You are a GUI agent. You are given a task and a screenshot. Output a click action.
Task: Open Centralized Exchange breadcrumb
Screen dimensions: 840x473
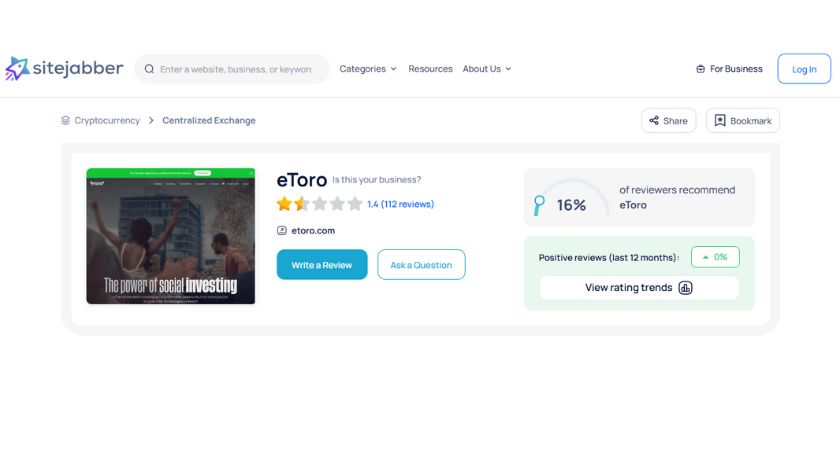click(209, 121)
